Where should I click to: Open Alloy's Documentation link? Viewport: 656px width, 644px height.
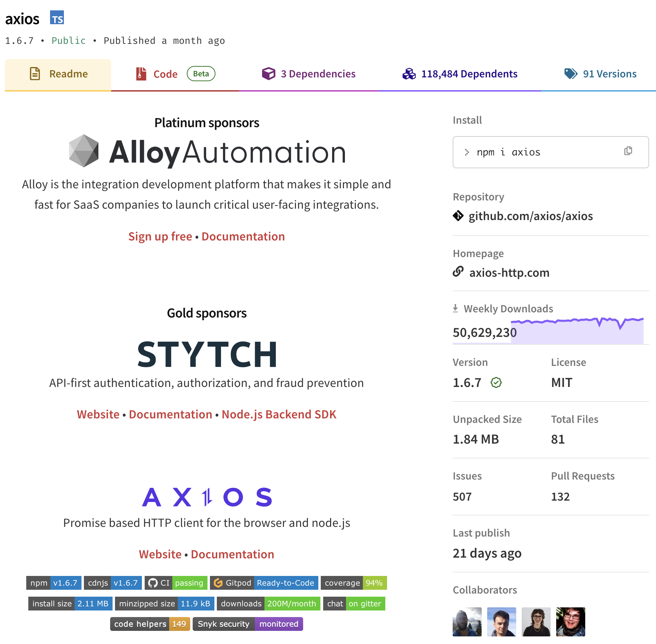(x=243, y=236)
